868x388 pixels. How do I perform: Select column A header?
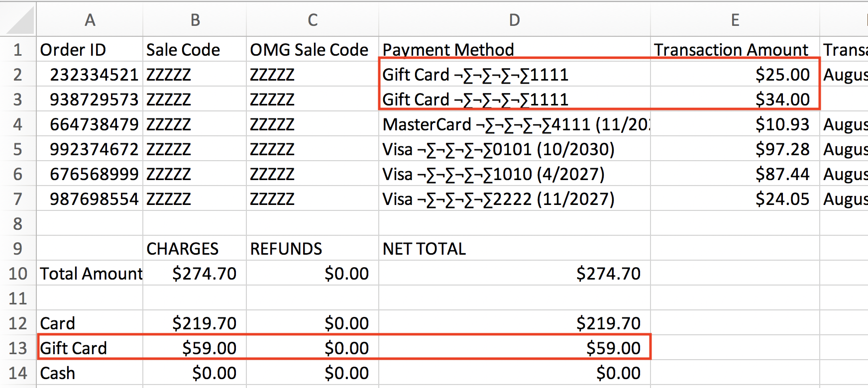(x=90, y=20)
